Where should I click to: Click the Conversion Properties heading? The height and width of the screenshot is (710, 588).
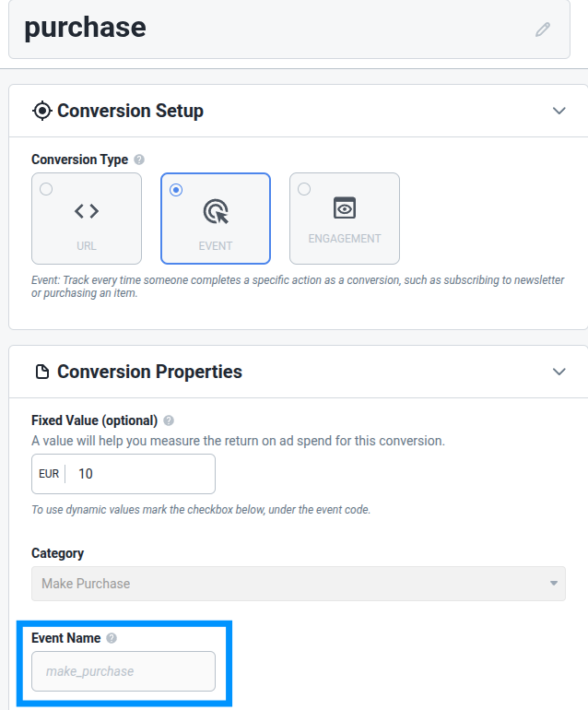coord(149,372)
